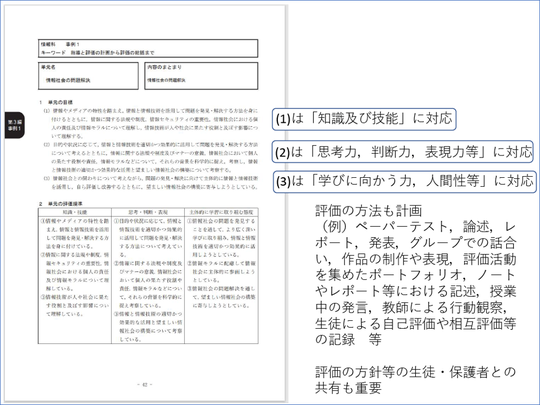Click the 思考・判断・表現 table column header

(148, 212)
